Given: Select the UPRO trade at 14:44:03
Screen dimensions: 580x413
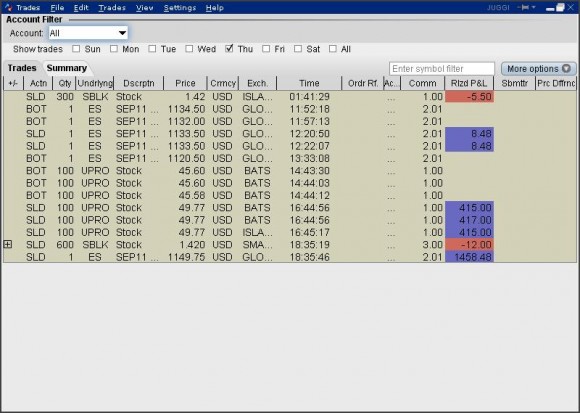Looking at the screenshot, I should point(290,183).
